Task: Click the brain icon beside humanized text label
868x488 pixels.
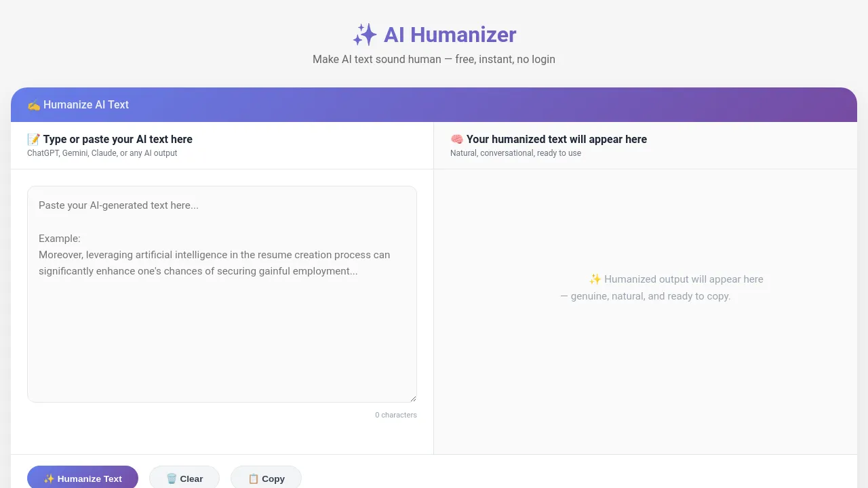Action: click(x=457, y=139)
